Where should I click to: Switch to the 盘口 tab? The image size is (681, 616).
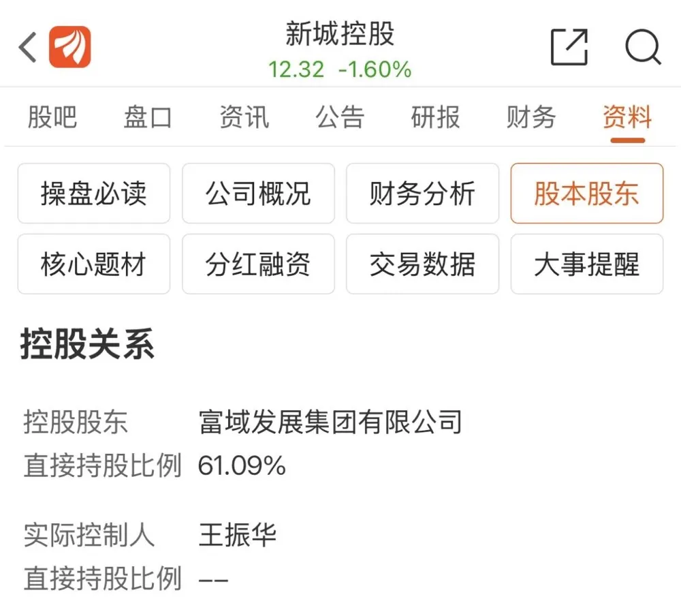pos(148,117)
